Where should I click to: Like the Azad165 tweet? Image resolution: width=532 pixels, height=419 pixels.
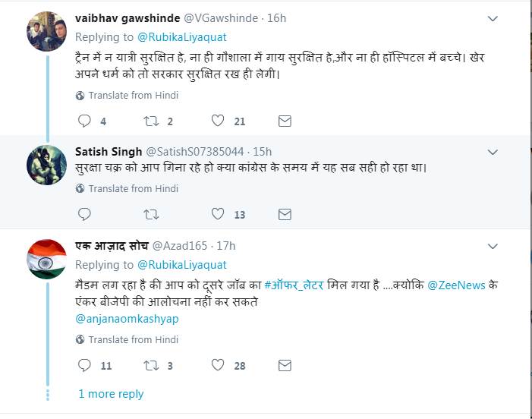(218, 365)
